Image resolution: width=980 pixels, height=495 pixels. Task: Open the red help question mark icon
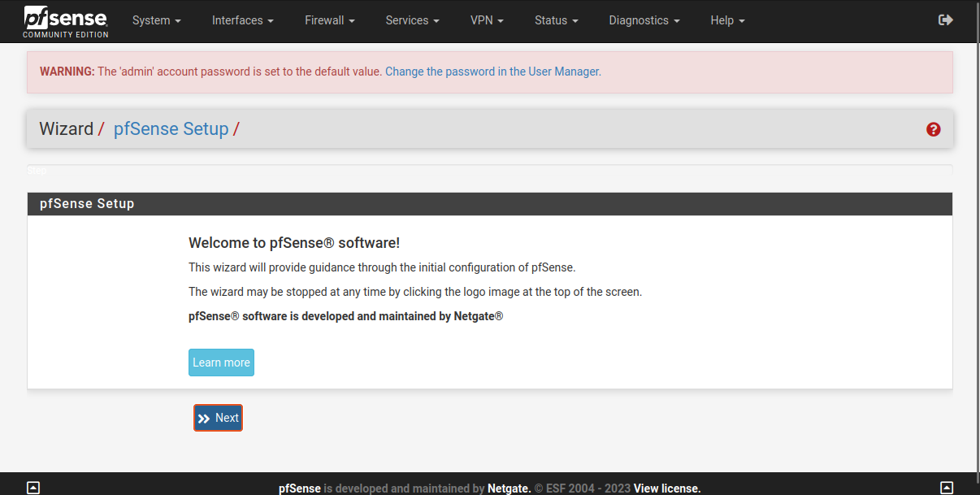tap(933, 129)
